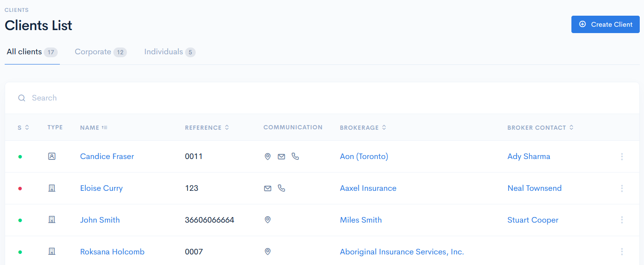This screenshot has width=644, height=265.
Task: Click the location pin icon for Roksana Holcomb
Action: coord(267,251)
